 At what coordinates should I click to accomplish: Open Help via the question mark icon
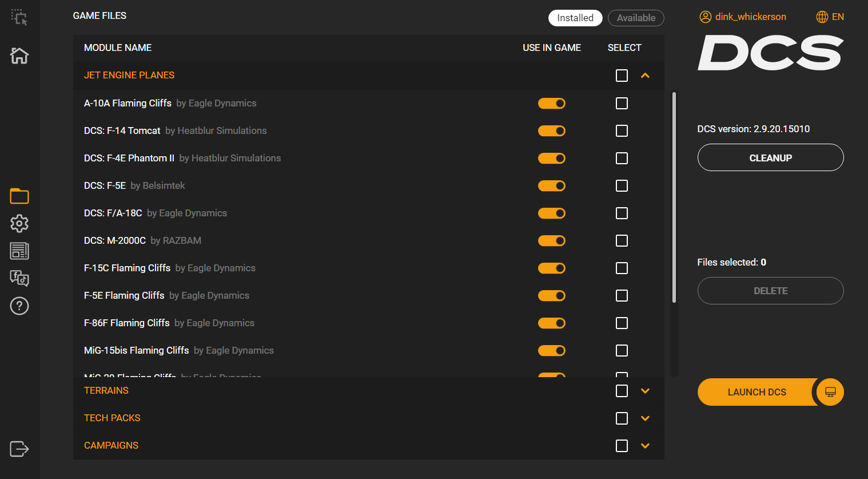tap(19, 306)
